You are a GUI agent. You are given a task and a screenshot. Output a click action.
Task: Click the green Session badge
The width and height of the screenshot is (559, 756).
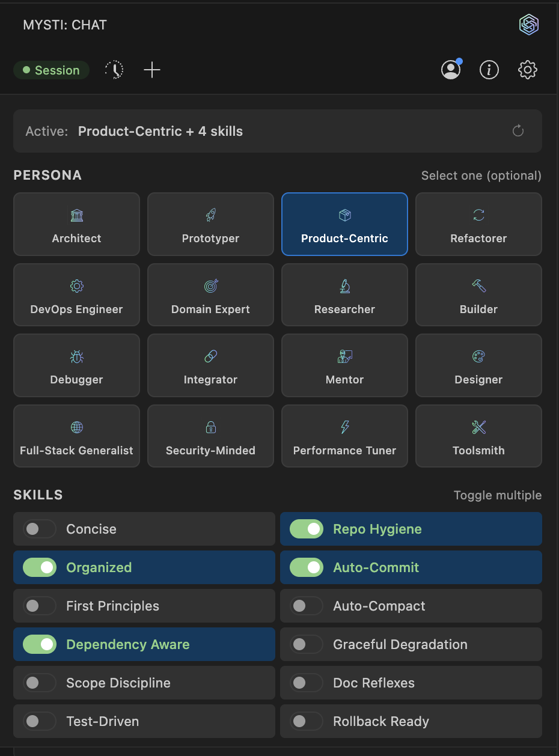52,70
